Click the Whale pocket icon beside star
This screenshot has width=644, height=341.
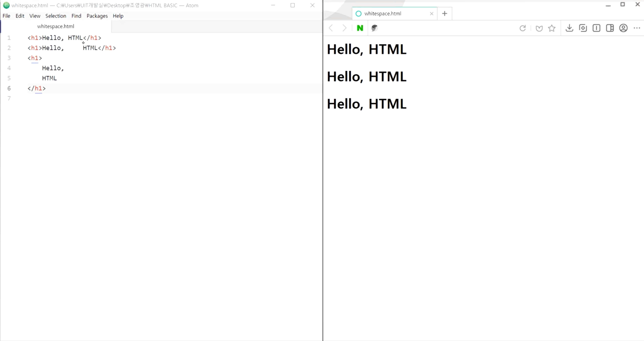click(x=539, y=28)
